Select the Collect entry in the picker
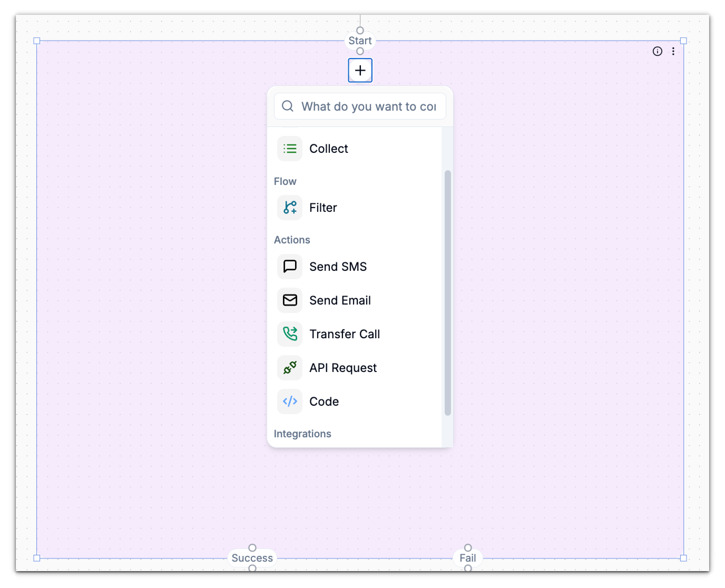 tap(329, 148)
